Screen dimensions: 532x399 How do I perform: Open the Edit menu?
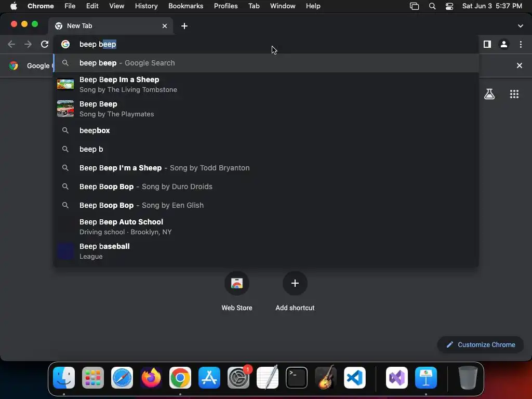92,6
